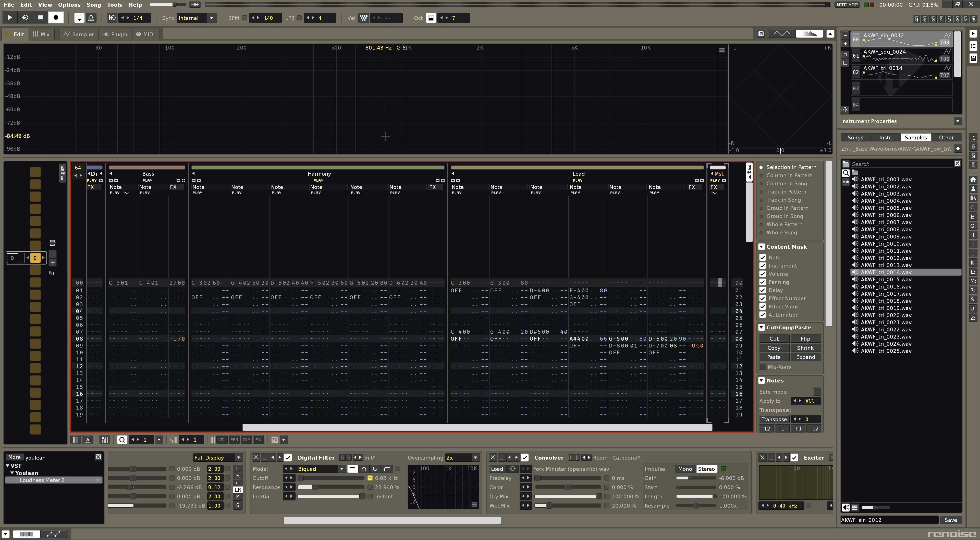
Task: Open the Biquad Model dropdown
Action: pyautogui.click(x=321, y=469)
